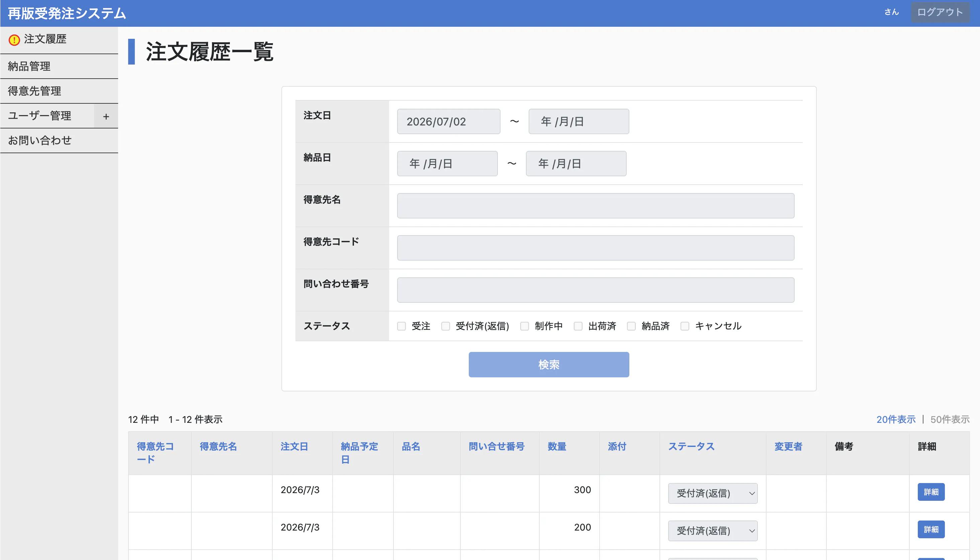
Task: Switch to 50件表示 page size
Action: (x=950, y=419)
